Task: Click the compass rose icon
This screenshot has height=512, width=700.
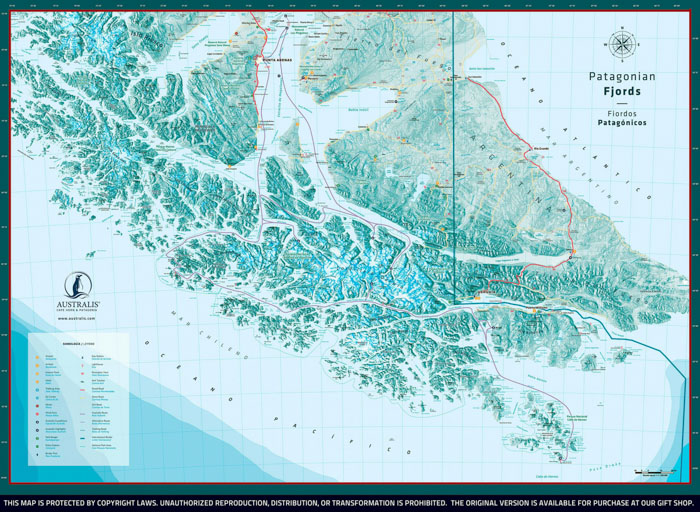Action: [622, 44]
